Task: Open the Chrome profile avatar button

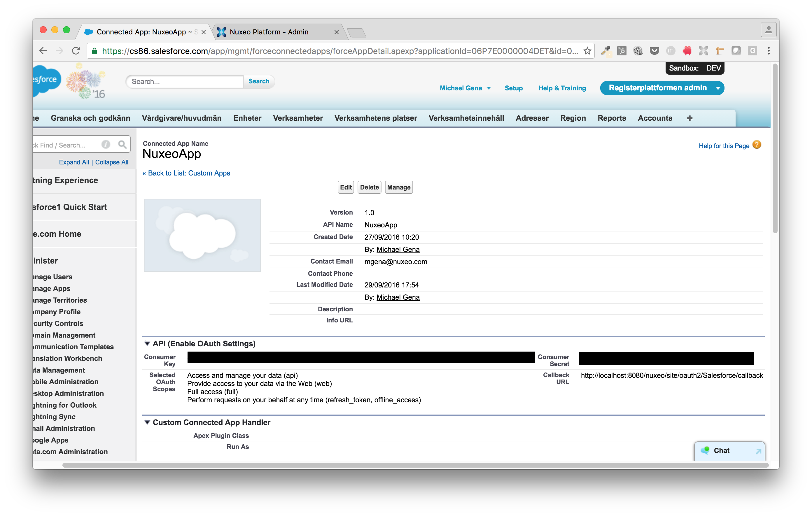Action: click(x=769, y=30)
